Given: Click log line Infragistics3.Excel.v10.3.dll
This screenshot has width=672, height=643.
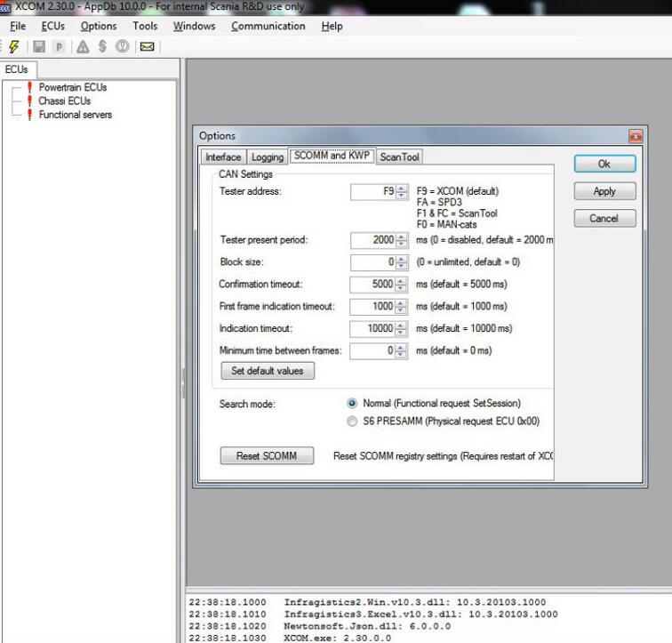Looking at the screenshot, I should [373, 615].
